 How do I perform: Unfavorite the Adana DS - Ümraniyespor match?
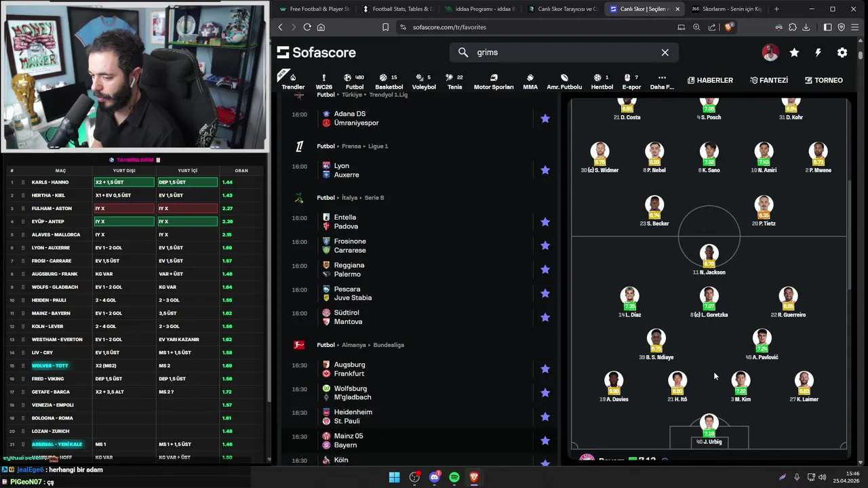click(x=545, y=119)
